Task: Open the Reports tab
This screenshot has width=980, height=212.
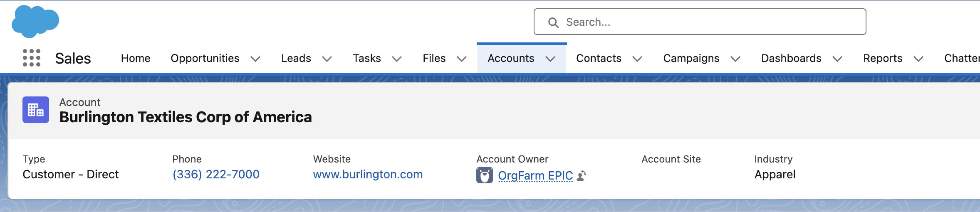Action: (x=883, y=58)
